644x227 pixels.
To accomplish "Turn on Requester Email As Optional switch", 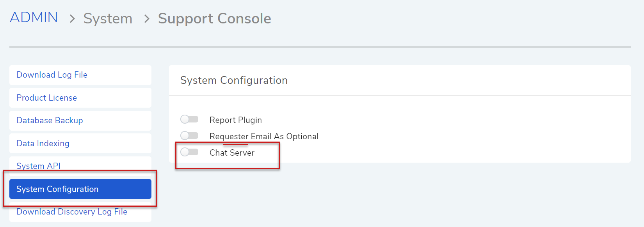I will click(x=189, y=135).
